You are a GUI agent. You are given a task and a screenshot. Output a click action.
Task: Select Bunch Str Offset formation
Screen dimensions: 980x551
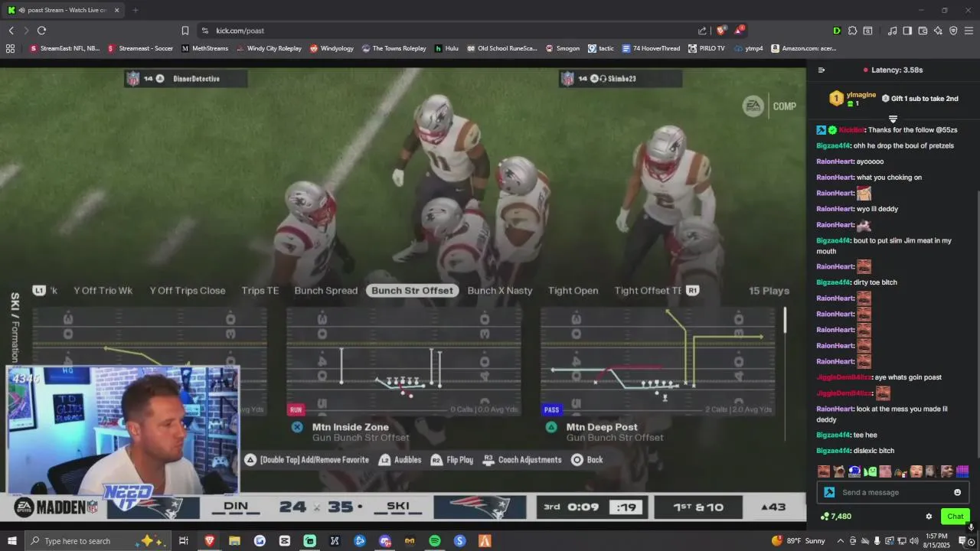(412, 291)
